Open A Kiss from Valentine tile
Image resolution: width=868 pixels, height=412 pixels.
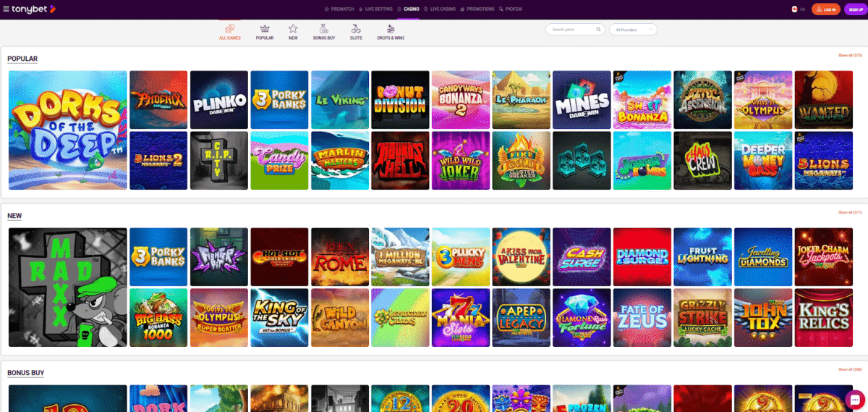(522, 257)
